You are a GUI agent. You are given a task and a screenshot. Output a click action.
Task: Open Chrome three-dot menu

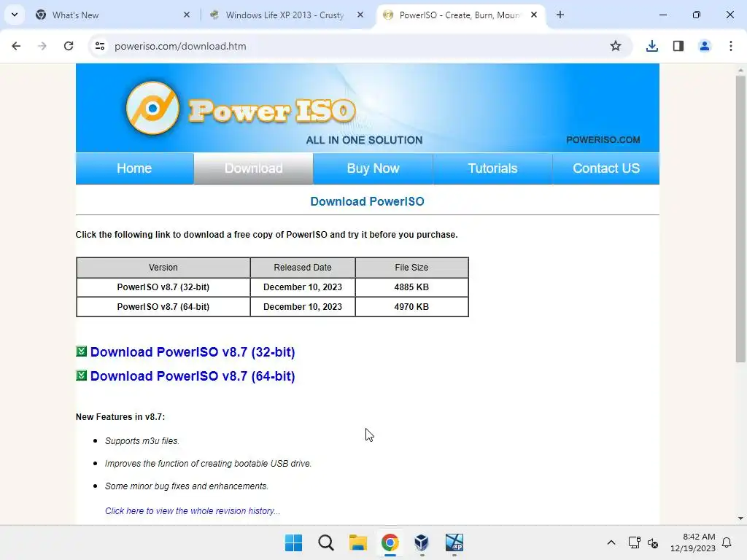pyautogui.click(x=731, y=46)
